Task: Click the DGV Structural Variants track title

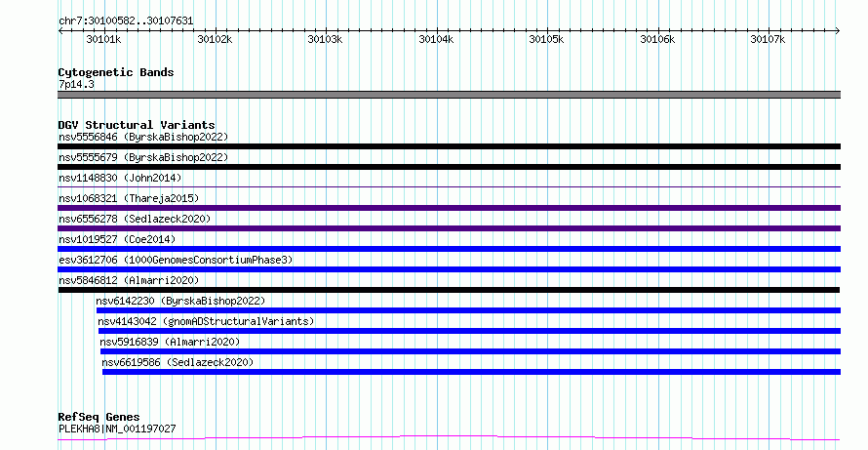Action: pyautogui.click(x=137, y=125)
